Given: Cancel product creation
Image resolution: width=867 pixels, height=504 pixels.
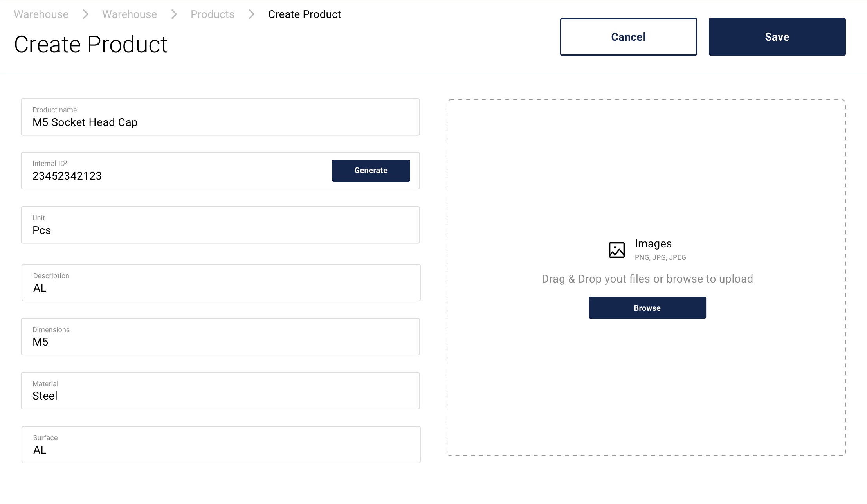Looking at the screenshot, I should [628, 37].
